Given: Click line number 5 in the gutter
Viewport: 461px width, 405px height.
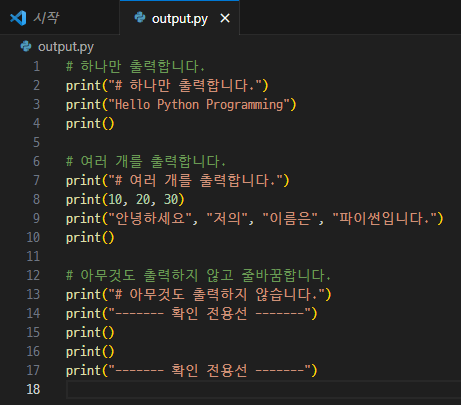Looking at the screenshot, I should click(x=37, y=142).
